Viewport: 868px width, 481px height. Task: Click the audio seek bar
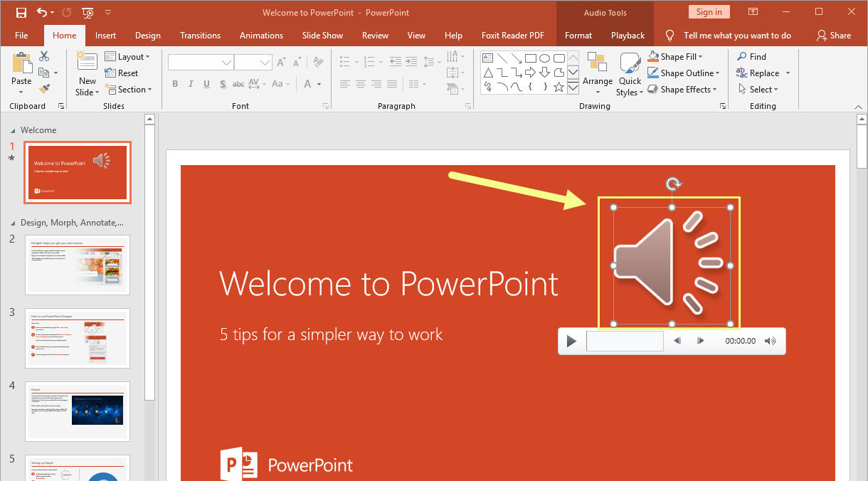625,341
